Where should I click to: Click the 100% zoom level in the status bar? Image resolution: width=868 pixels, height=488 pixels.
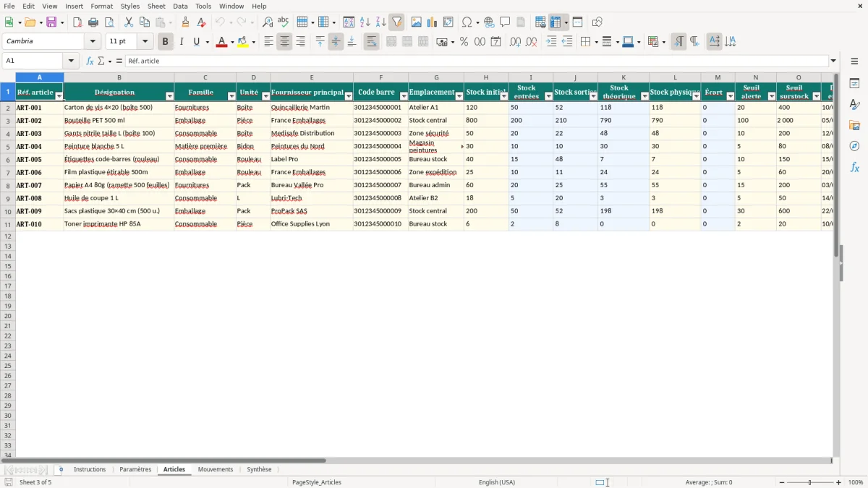pos(856,482)
